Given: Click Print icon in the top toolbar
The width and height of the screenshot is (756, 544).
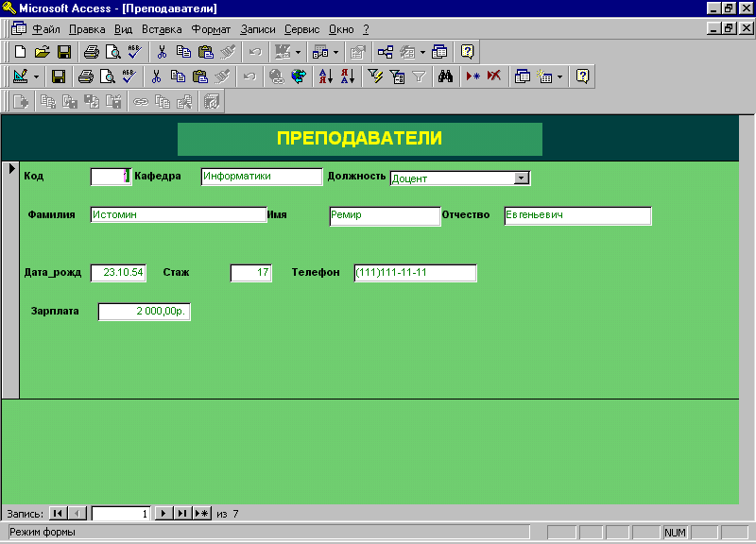Looking at the screenshot, I should 91,52.
